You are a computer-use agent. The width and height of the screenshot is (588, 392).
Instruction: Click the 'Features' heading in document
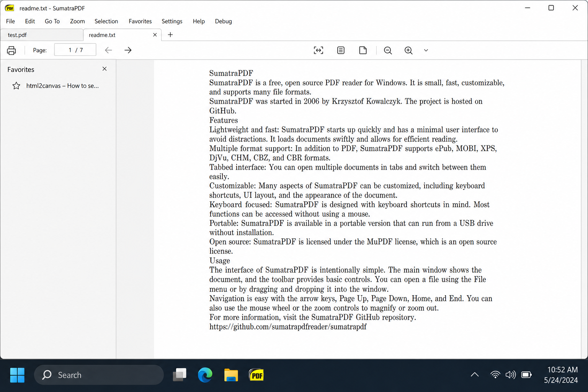(x=224, y=120)
